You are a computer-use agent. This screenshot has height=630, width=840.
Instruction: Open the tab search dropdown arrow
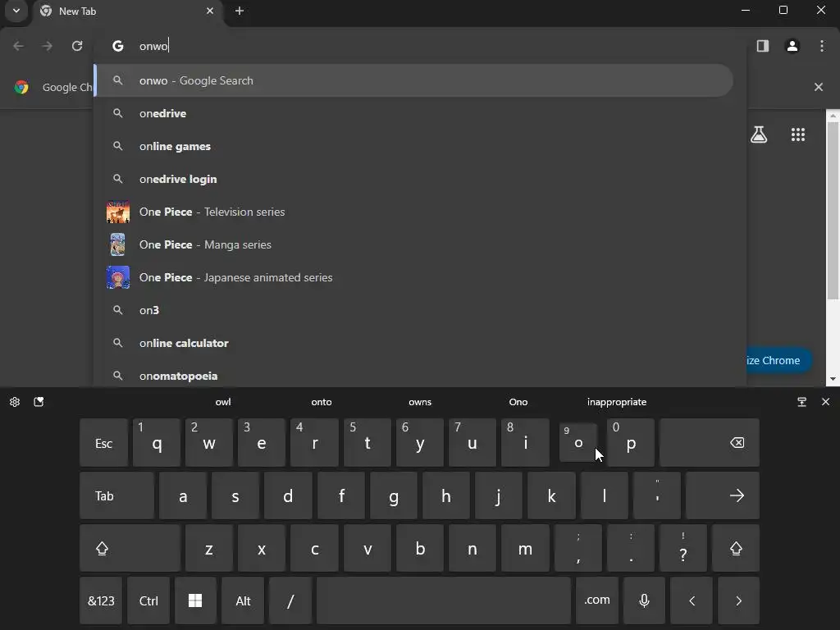[x=16, y=11]
